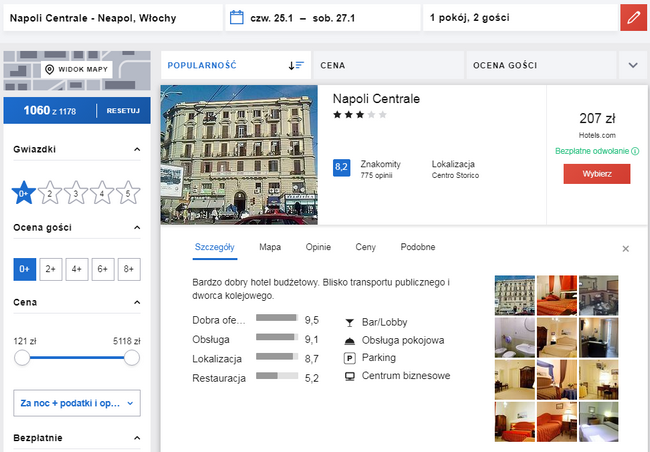Click the Napoli Centrale destination field
The image size is (650, 452).
112,18
